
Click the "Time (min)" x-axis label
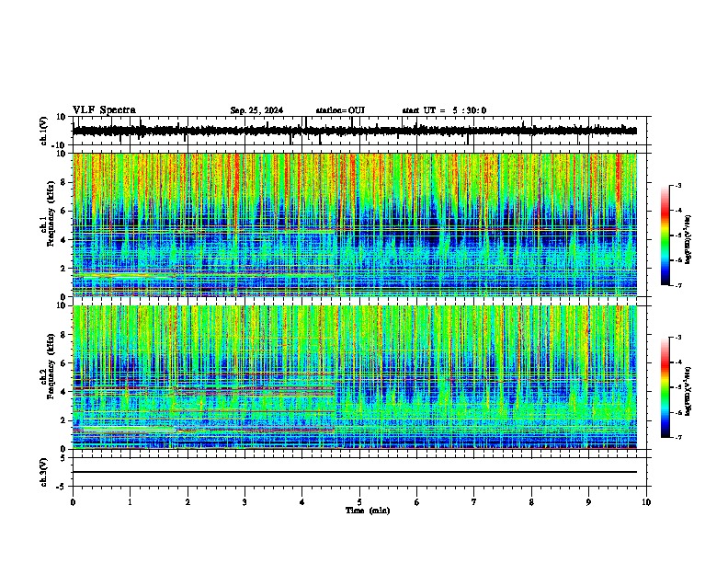pyautogui.click(x=368, y=511)
